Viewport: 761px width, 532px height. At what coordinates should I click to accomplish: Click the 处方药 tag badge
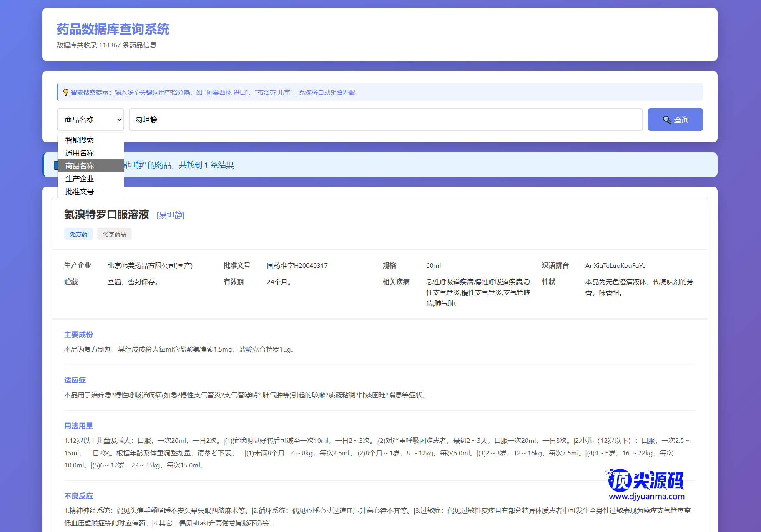[x=78, y=234]
